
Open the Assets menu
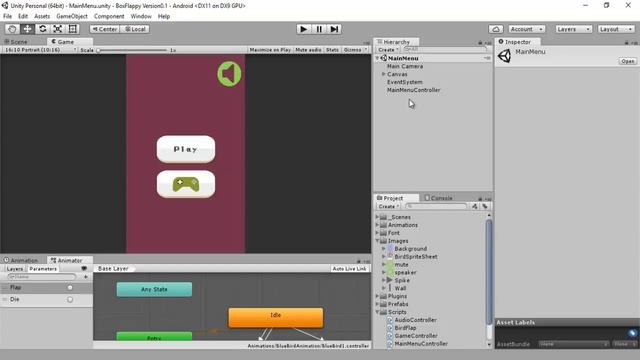point(42,16)
